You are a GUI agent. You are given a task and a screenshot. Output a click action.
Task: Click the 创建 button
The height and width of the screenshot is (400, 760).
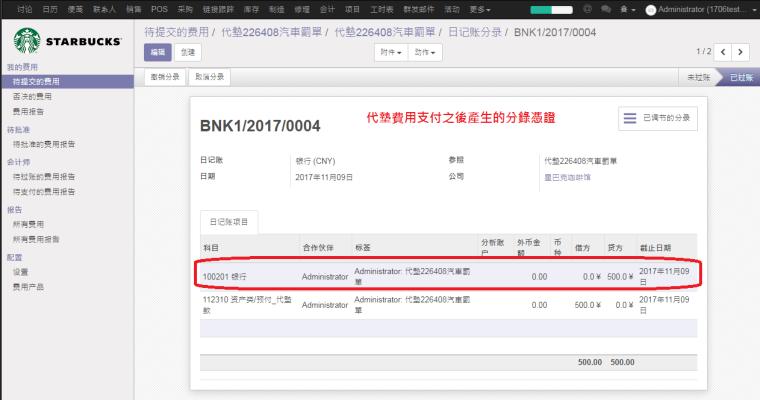coord(188,52)
